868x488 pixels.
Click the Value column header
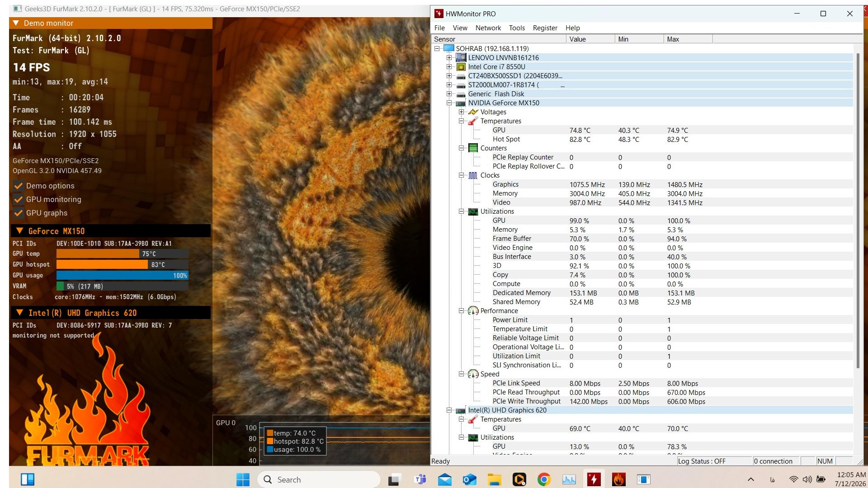(x=590, y=39)
